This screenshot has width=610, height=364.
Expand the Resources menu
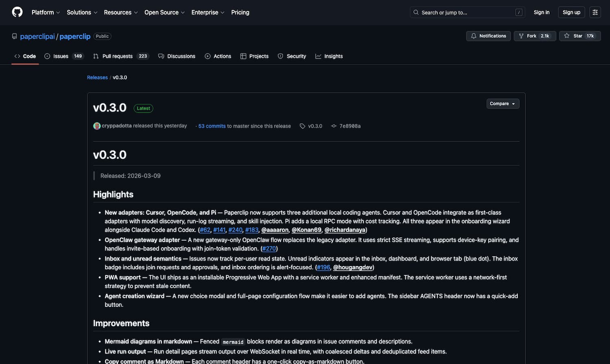[x=121, y=12]
